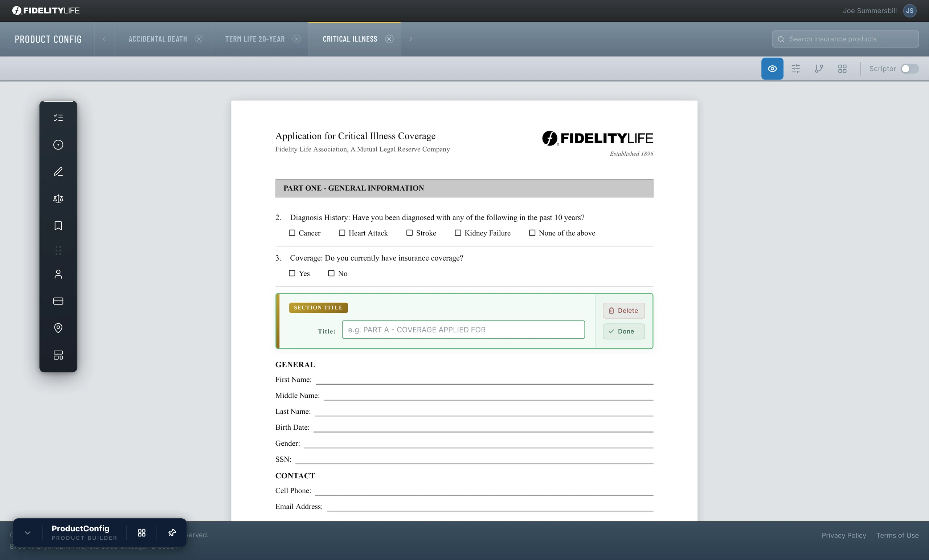Image resolution: width=929 pixels, height=560 pixels.
Task: Open the Terms of Use link
Action: point(897,535)
